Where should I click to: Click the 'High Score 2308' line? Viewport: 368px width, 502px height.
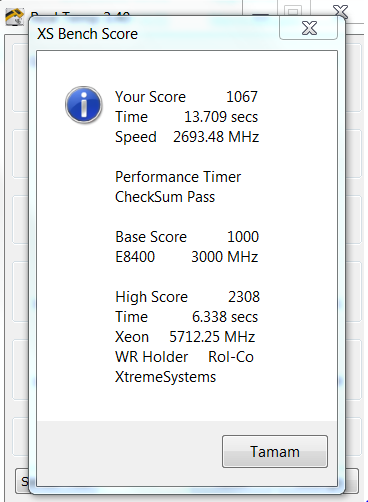coord(187,297)
